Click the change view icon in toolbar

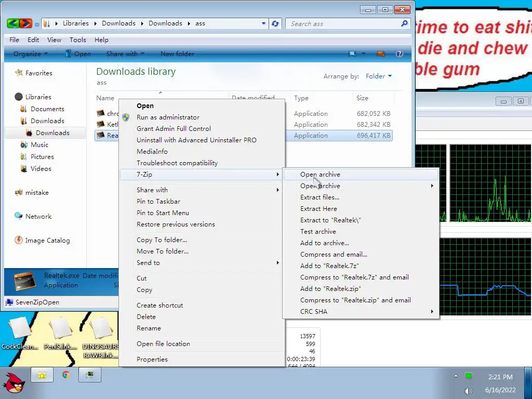click(352, 54)
